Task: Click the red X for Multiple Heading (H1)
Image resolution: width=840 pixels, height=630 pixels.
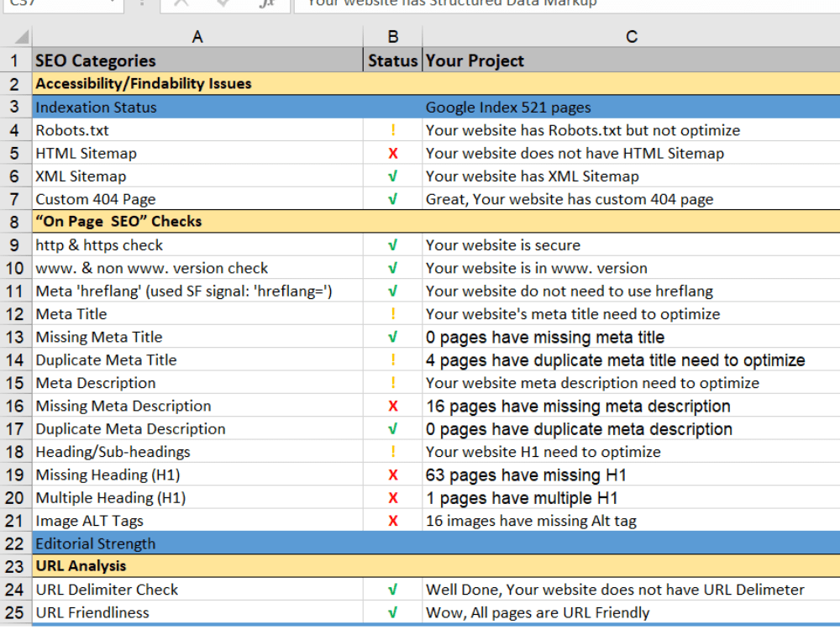Action: click(392, 497)
